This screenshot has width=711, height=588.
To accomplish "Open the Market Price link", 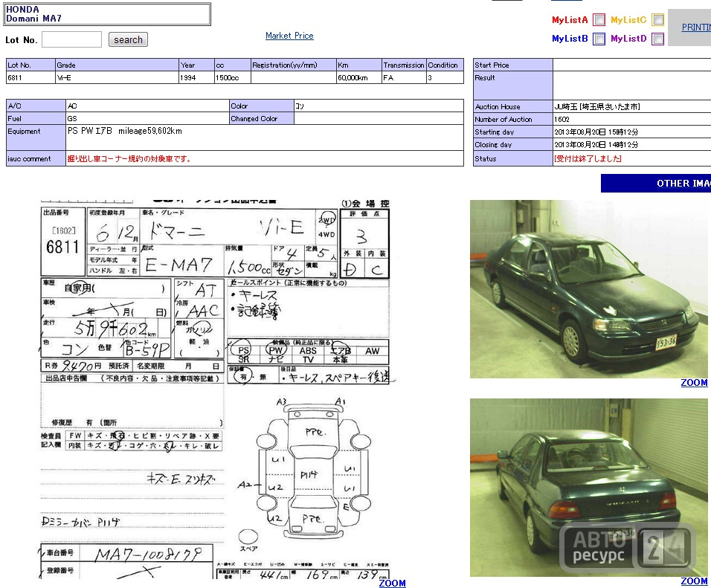I will click(289, 36).
